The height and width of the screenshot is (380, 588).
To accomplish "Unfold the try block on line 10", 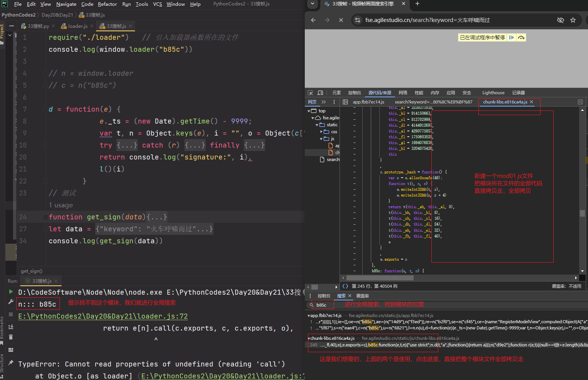I will (x=127, y=145).
